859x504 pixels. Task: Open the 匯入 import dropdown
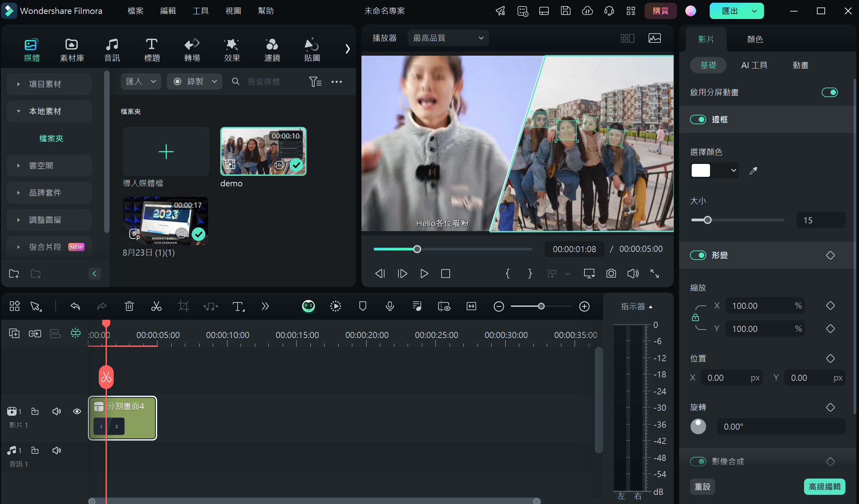click(141, 82)
